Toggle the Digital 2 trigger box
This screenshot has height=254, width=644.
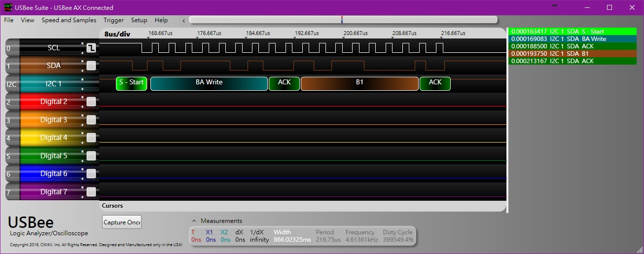pos(91,102)
